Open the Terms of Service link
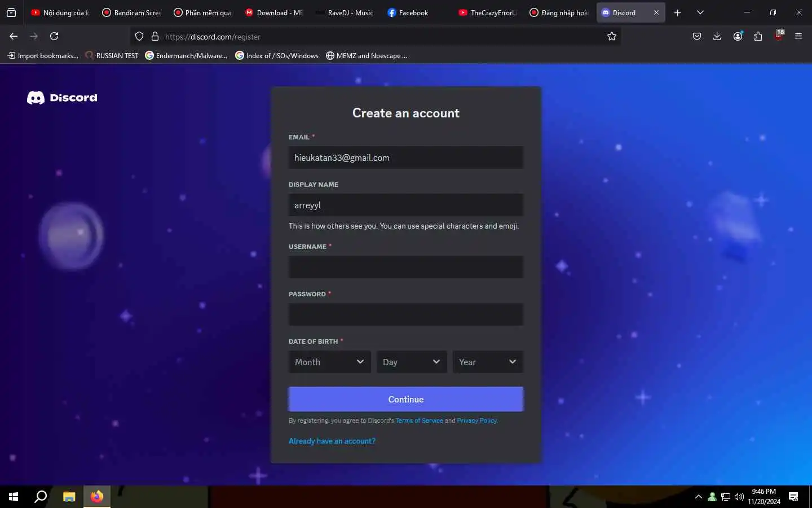 click(419, 421)
